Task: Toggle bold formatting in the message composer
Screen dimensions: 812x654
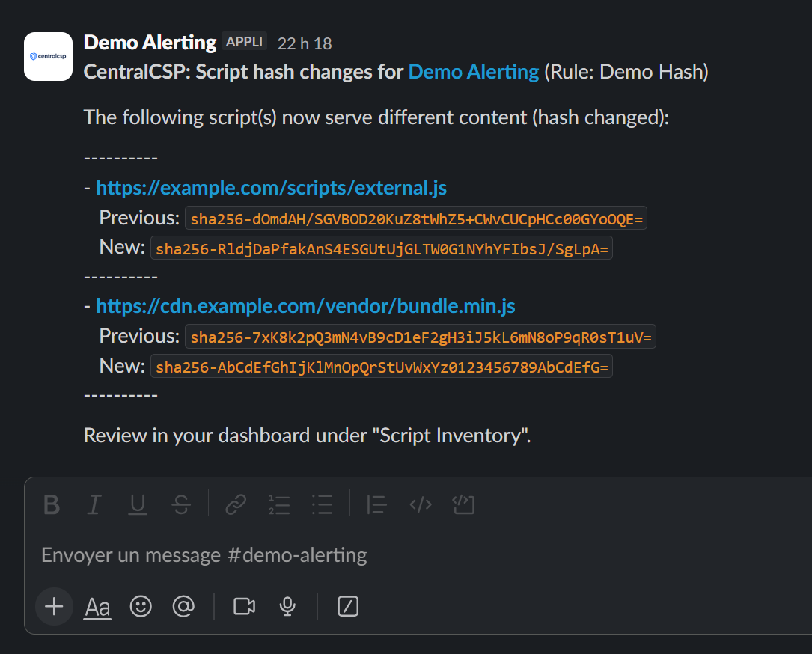Action: coord(51,505)
